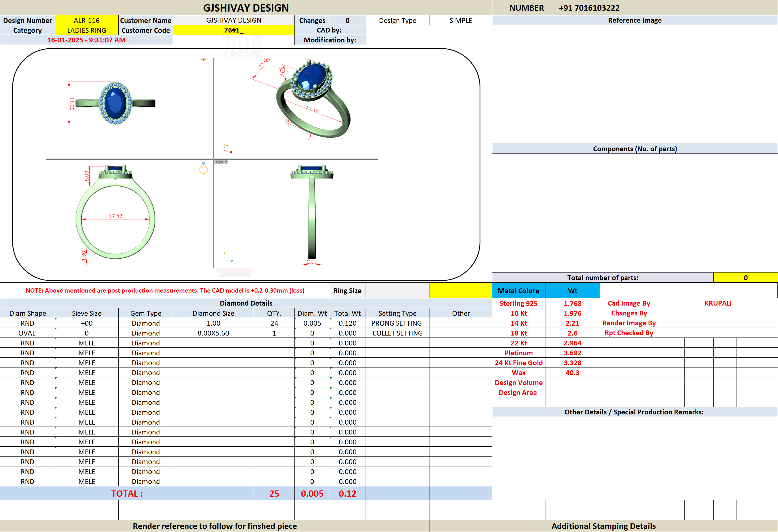Click the XYZ axis icon in top viewport
Viewport: 778px width, 532px height.
227,148
